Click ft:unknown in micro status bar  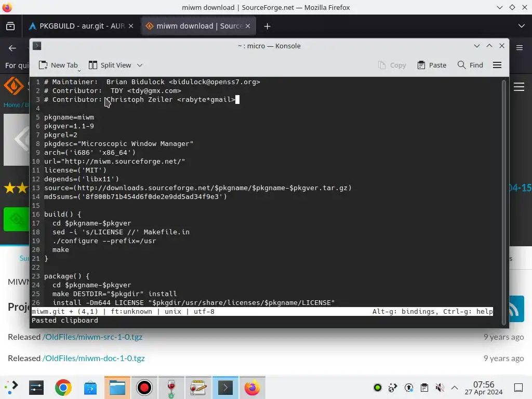tap(131, 312)
